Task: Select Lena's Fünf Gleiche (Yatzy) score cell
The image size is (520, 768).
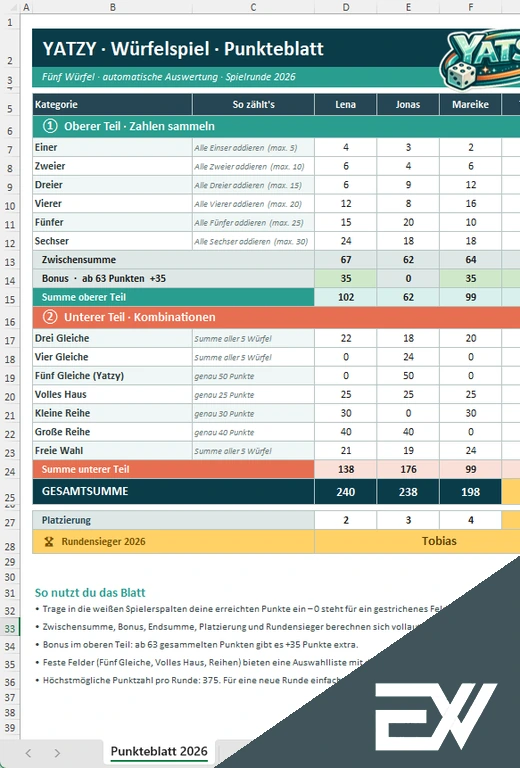Action: point(346,376)
